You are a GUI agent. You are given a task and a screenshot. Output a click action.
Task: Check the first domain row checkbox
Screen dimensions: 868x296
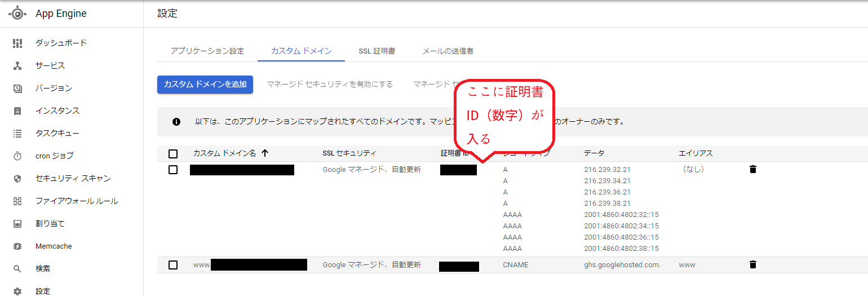(173, 169)
